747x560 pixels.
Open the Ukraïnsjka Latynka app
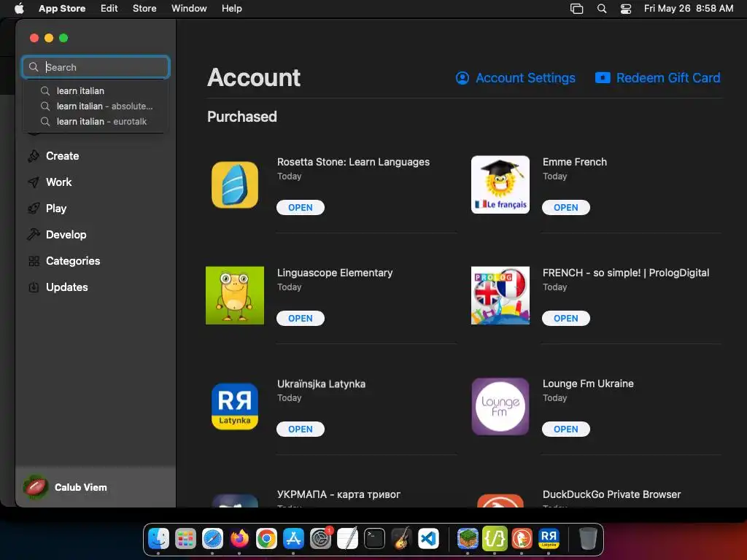tap(300, 429)
